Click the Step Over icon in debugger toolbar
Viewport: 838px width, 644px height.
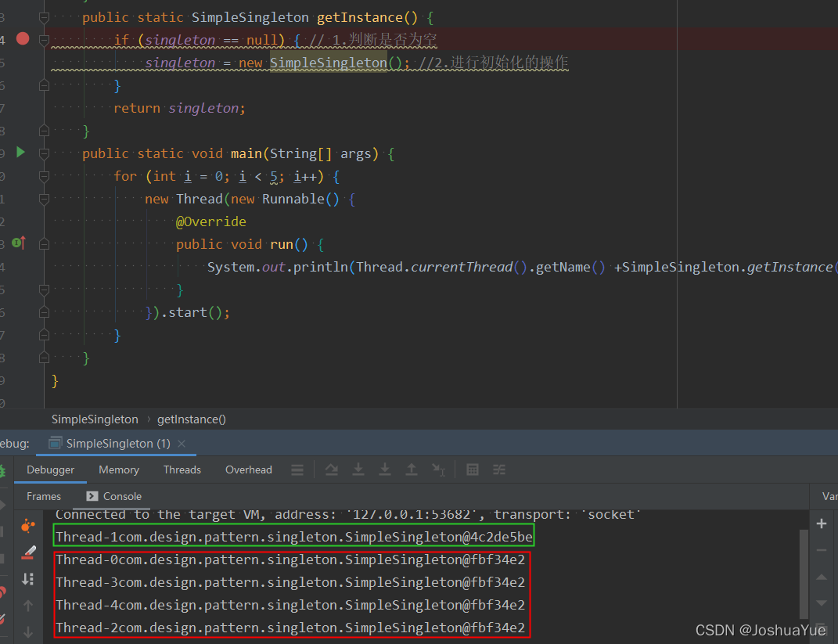tap(331, 470)
